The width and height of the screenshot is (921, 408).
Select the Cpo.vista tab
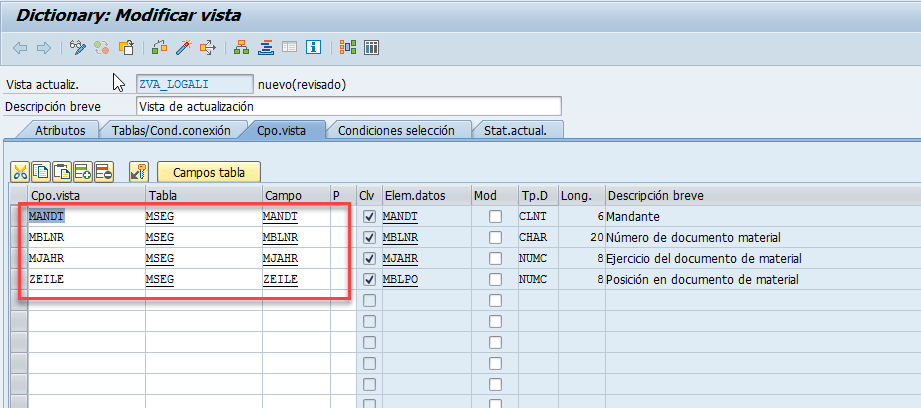[281, 130]
